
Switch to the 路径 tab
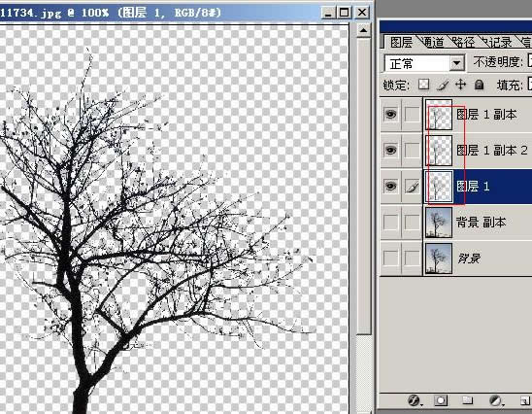coord(463,42)
